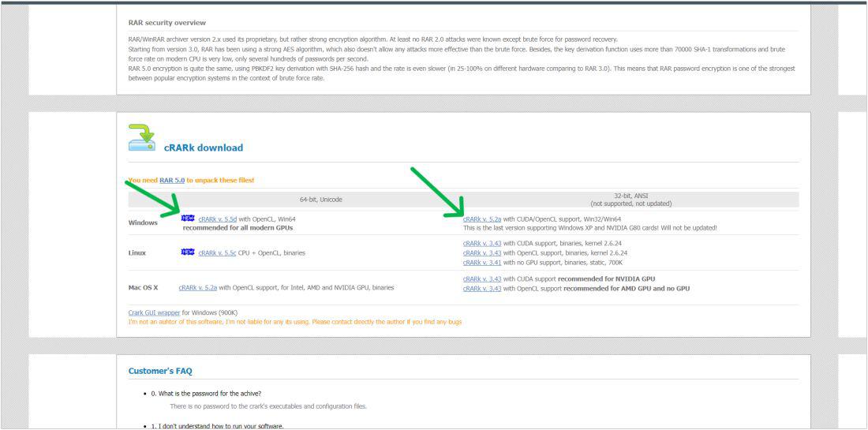Screen dimensions: 868x430
Task: Click the 32-bit, ANSI column header
Action: click(x=630, y=200)
